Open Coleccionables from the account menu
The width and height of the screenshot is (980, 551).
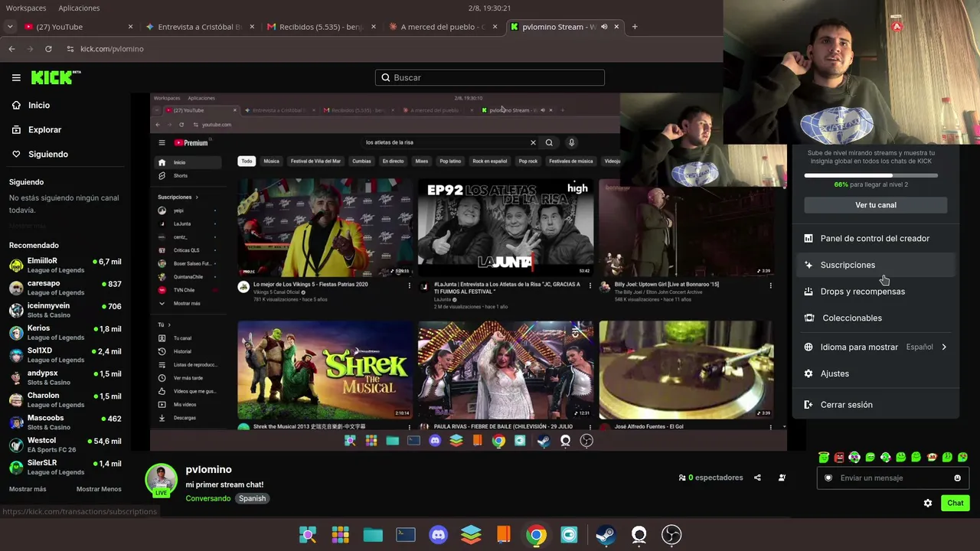pos(876,318)
